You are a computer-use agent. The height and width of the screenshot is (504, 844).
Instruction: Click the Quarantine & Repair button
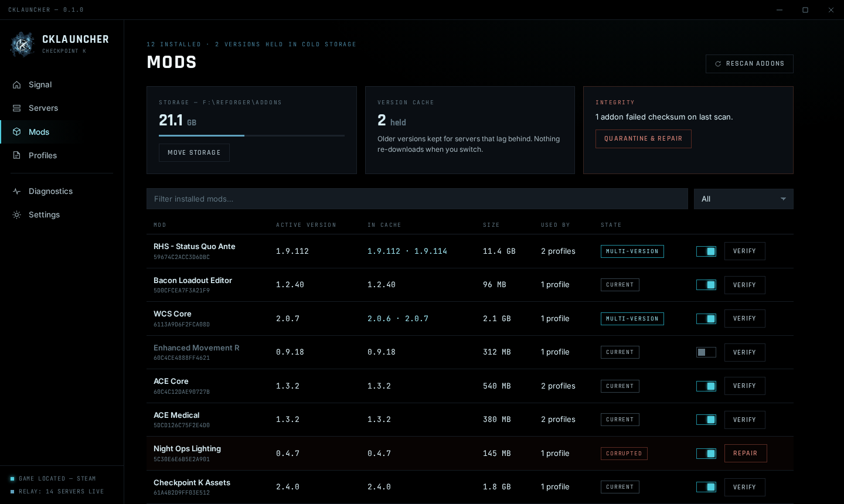[644, 139]
